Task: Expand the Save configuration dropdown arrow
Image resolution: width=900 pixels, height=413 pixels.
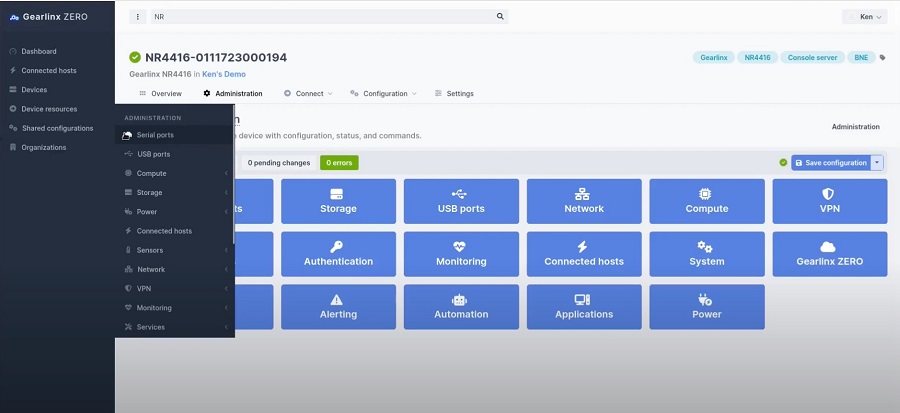Action: [878, 162]
